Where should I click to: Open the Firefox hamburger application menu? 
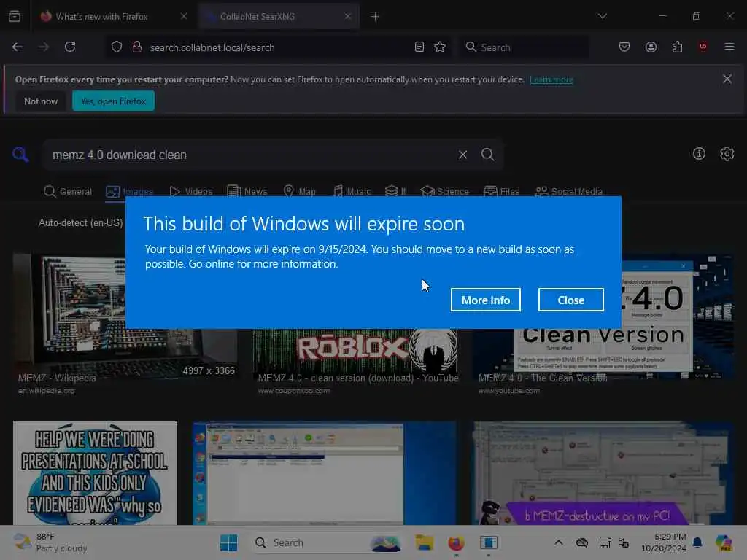[729, 47]
